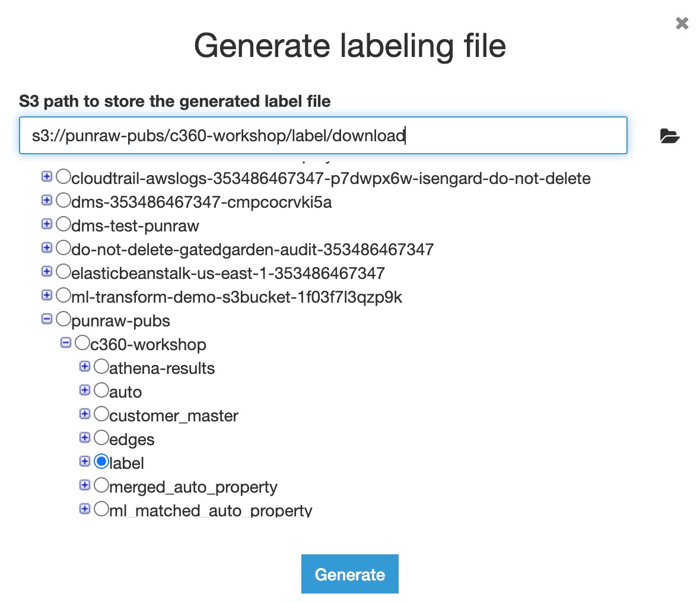Click the elasticbeanstalk-us-east-1 bucket name
The height and width of the screenshot is (603, 700).
(228, 273)
